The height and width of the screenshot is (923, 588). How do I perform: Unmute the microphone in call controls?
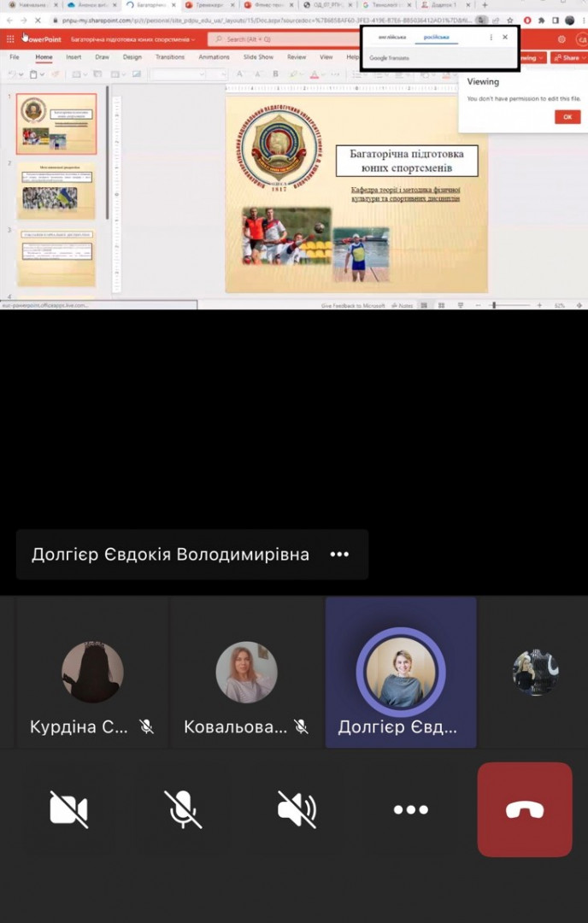tap(182, 809)
